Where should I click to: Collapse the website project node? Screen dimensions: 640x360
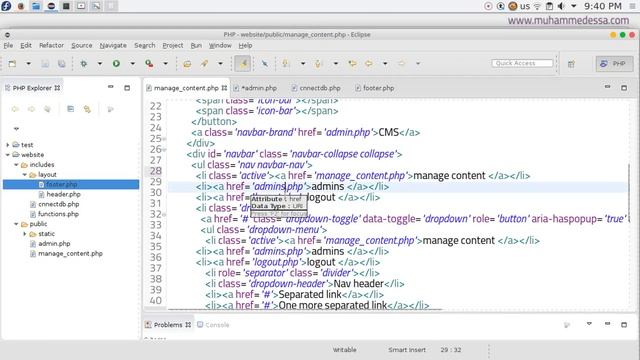click(x=7, y=155)
